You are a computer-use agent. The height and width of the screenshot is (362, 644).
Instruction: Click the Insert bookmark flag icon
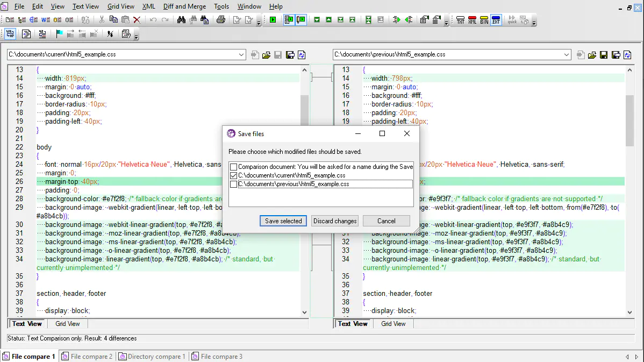click(59, 34)
